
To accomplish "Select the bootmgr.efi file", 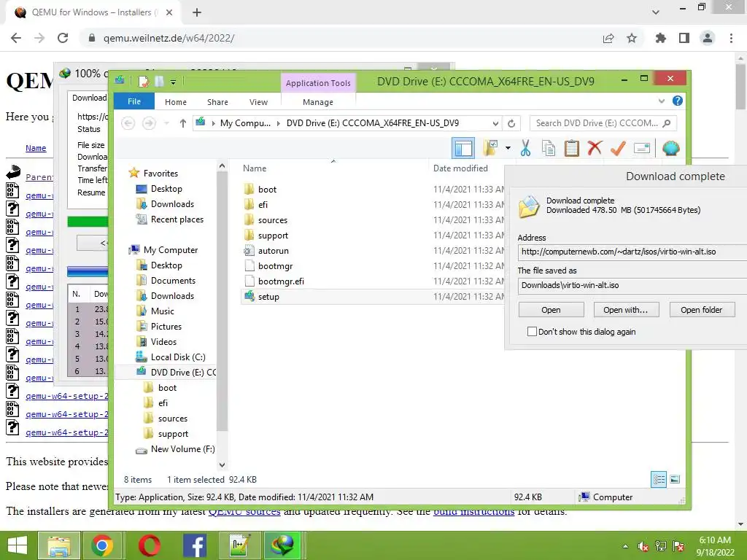I will 281,281.
